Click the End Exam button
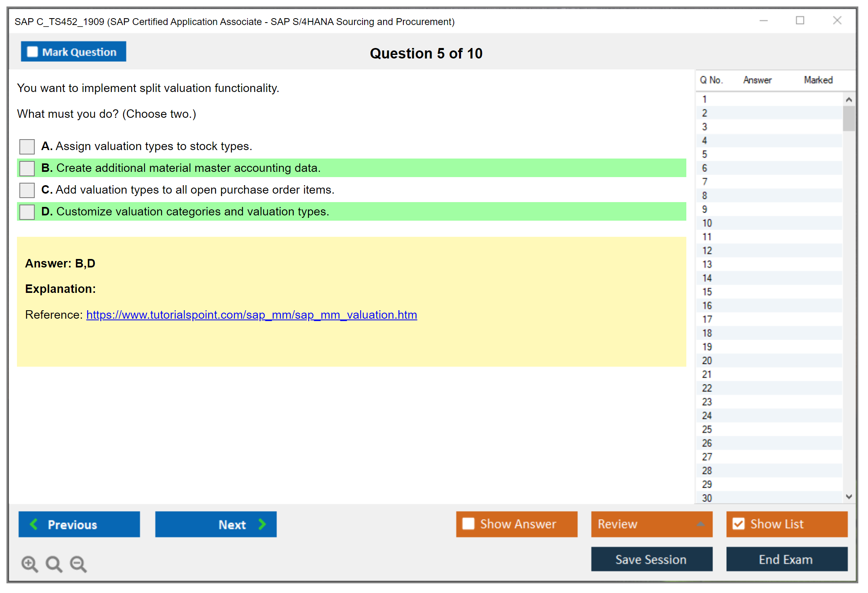 pyautogui.click(x=786, y=559)
